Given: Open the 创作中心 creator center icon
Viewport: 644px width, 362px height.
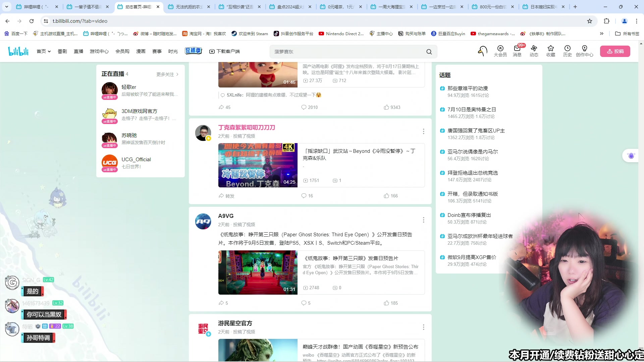Looking at the screenshot, I should coord(585,51).
